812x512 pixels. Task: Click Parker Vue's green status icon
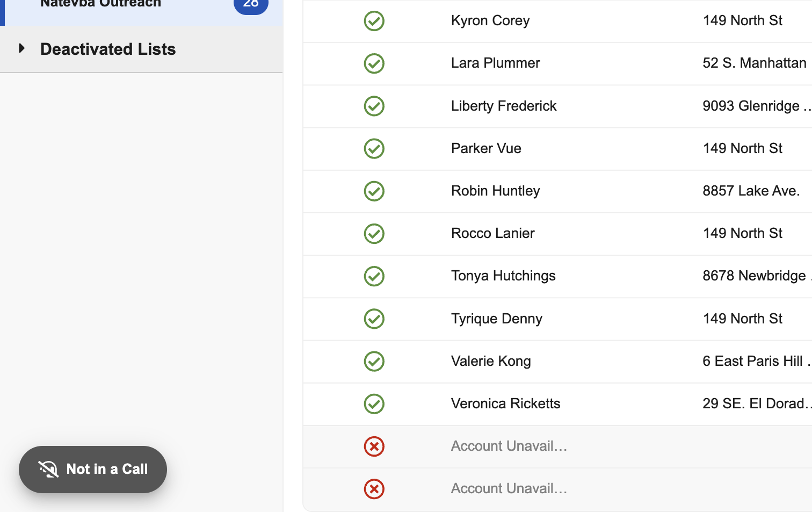pos(374,148)
